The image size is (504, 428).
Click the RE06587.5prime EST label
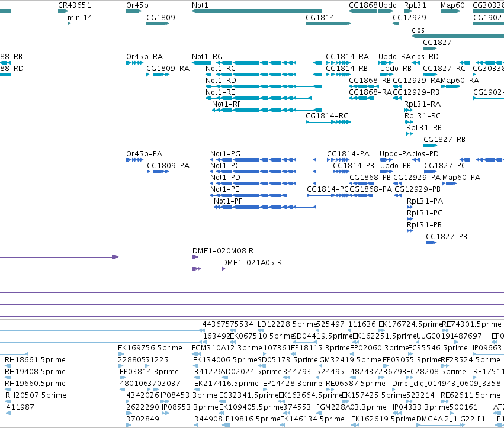tap(355, 384)
